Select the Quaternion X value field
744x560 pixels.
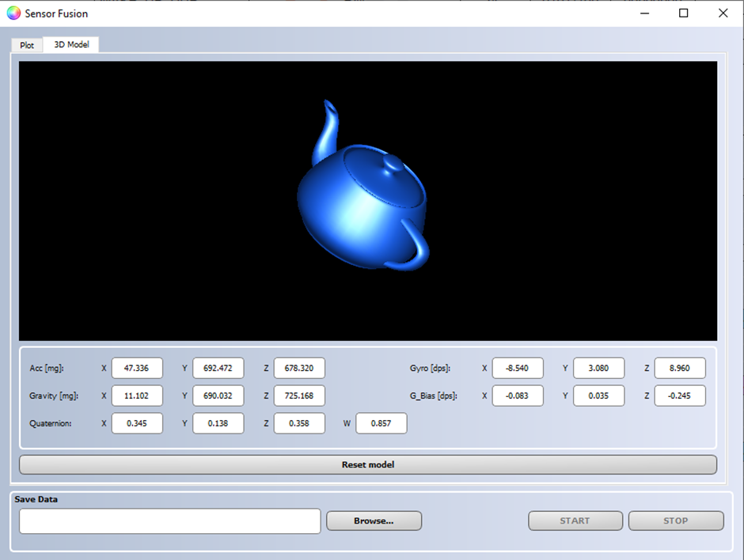click(137, 423)
